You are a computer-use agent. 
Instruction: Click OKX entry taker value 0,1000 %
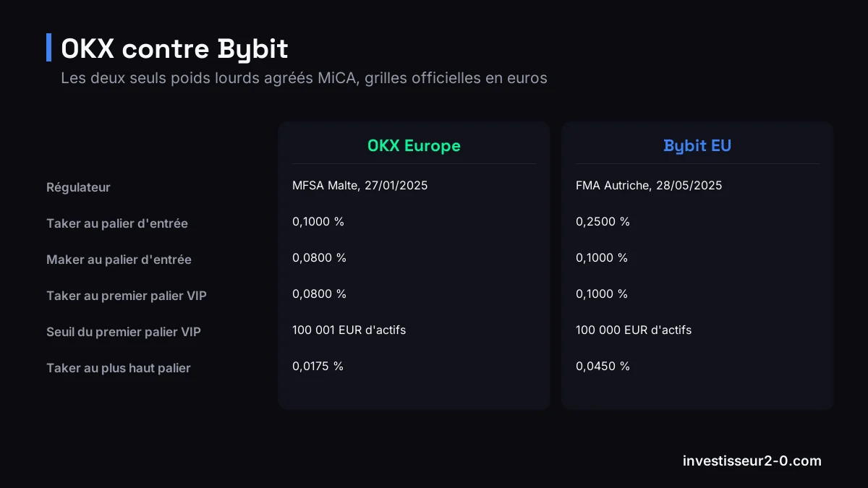318,222
